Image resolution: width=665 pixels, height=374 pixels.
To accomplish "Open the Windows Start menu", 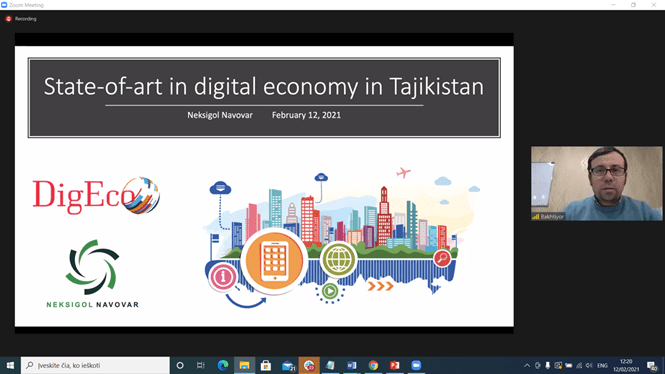I will point(10,365).
